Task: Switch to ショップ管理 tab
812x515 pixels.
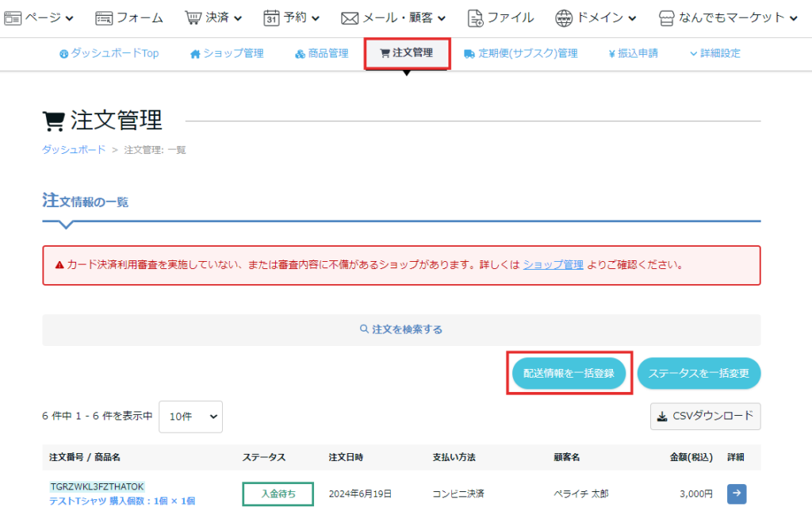Action: pos(227,53)
